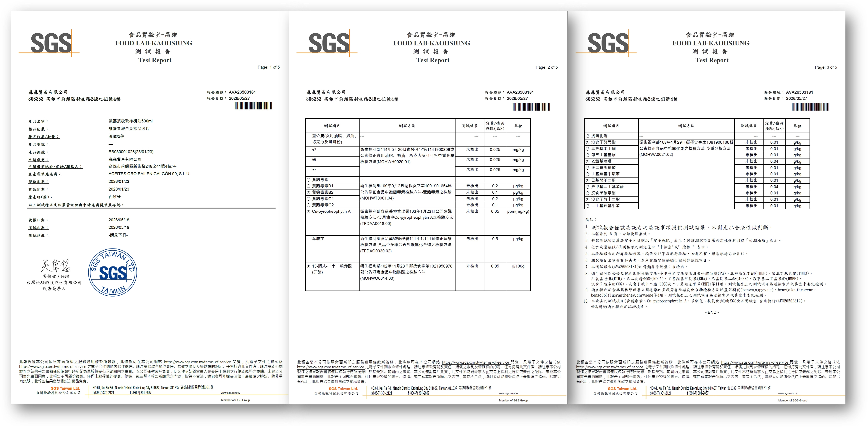Click the circled P mark before Cu-pyropheophytin A

tap(308, 212)
